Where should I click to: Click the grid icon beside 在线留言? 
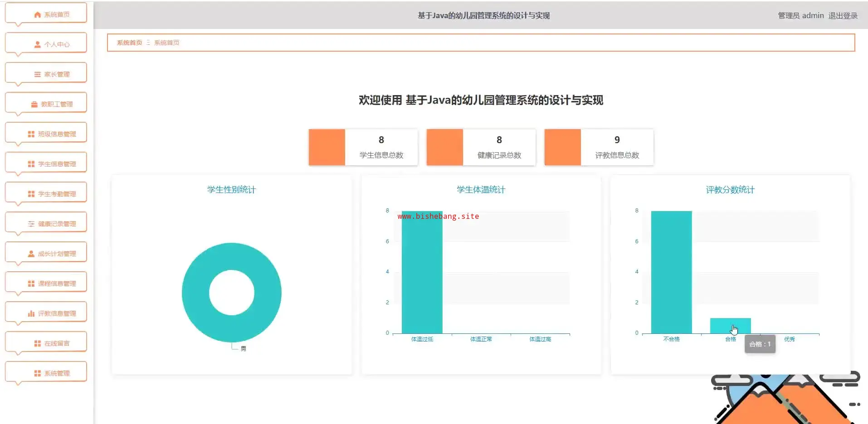pos(38,344)
